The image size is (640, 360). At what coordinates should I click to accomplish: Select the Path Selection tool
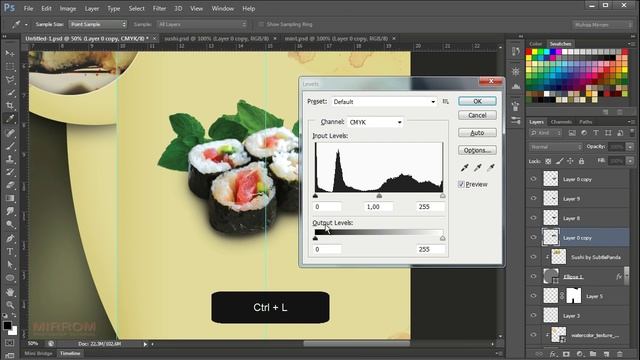click(10, 264)
